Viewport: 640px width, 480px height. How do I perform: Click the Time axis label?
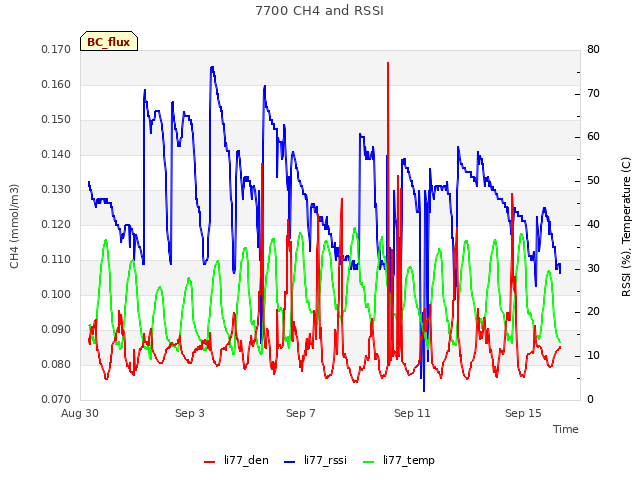[566, 429]
